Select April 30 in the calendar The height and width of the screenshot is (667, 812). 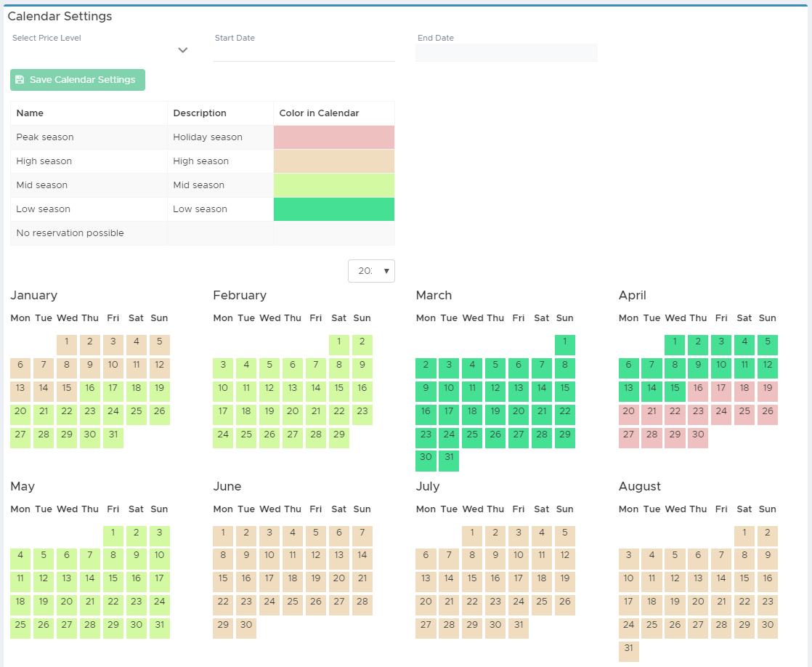coord(698,438)
